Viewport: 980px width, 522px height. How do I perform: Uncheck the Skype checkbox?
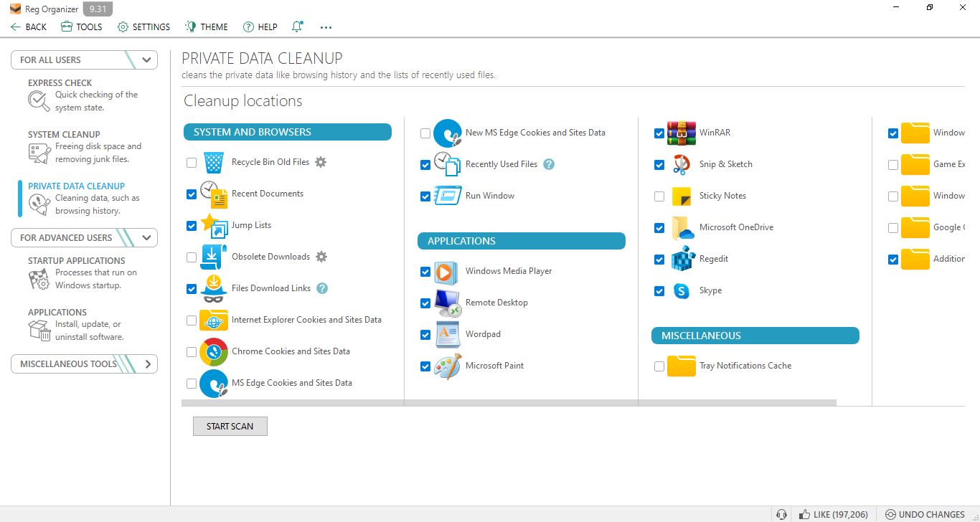[659, 291]
